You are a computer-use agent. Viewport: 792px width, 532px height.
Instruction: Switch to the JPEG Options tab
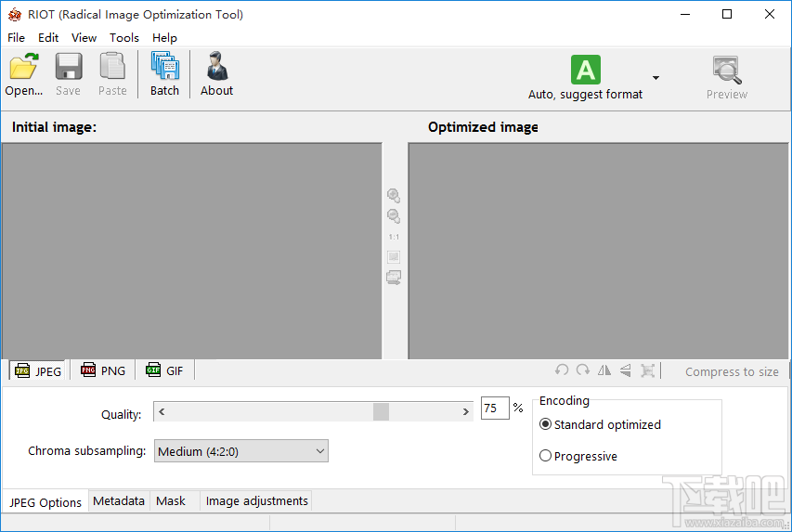pyautogui.click(x=45, y=502)
